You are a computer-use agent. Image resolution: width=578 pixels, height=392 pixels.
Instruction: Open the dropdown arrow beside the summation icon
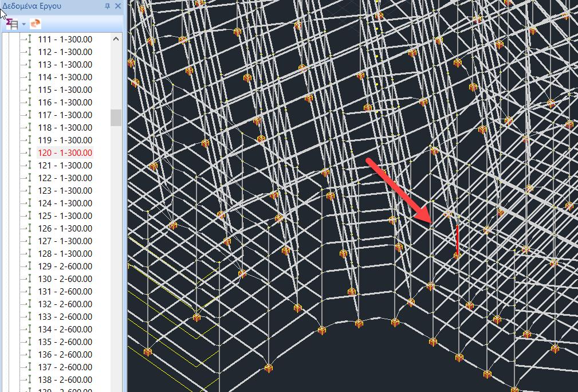(x=24, y=24)
